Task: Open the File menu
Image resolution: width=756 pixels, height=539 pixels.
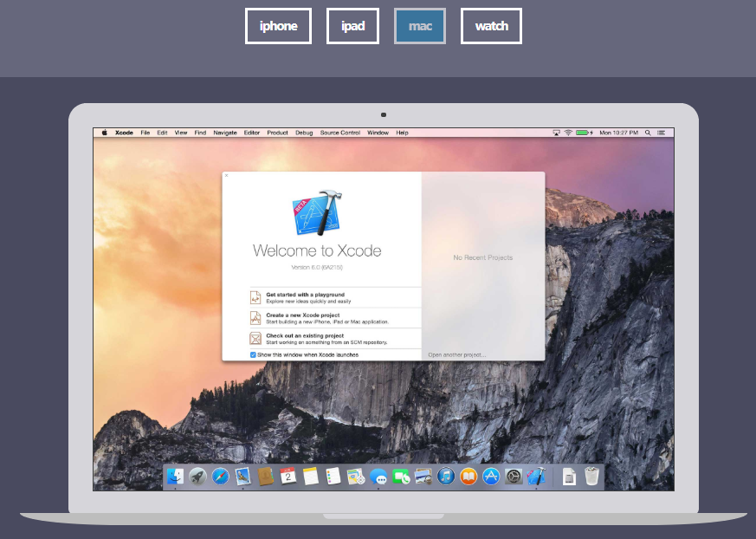Action: coord(145,133)
